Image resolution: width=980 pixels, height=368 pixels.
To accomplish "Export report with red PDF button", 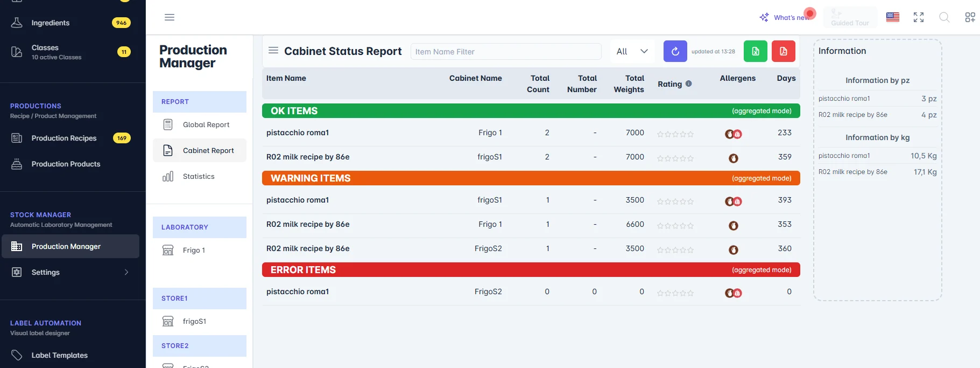I will pos(784,51).
